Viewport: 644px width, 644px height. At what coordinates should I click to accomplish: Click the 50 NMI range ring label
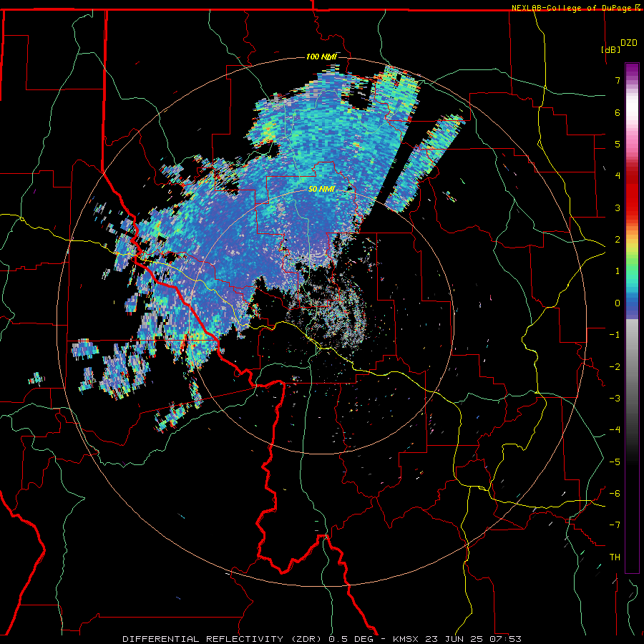coord(321,189)
